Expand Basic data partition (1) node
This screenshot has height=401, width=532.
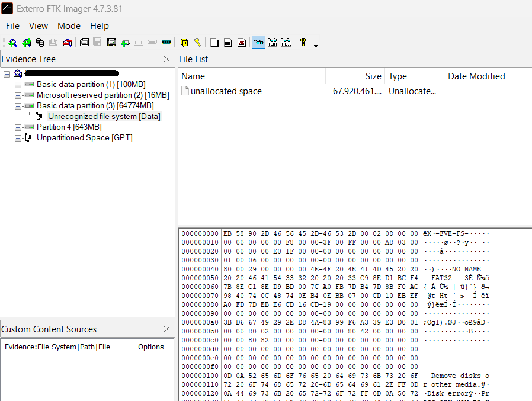click(x=18, y=85)
